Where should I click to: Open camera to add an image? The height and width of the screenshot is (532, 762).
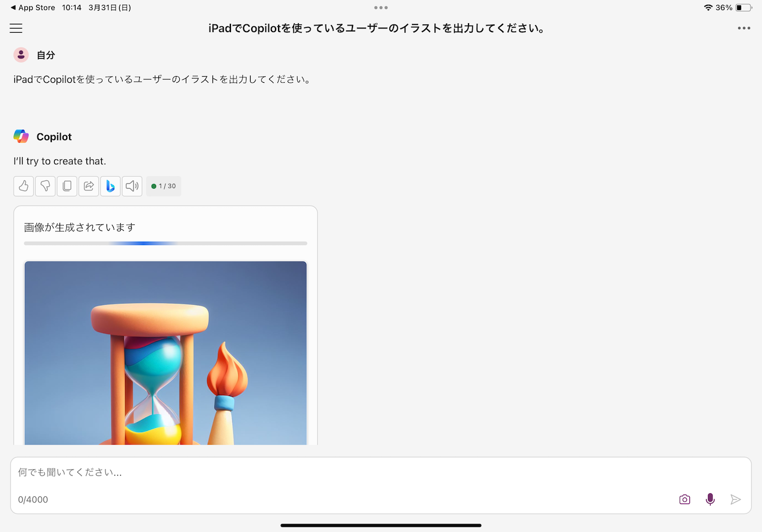point(685,499)
